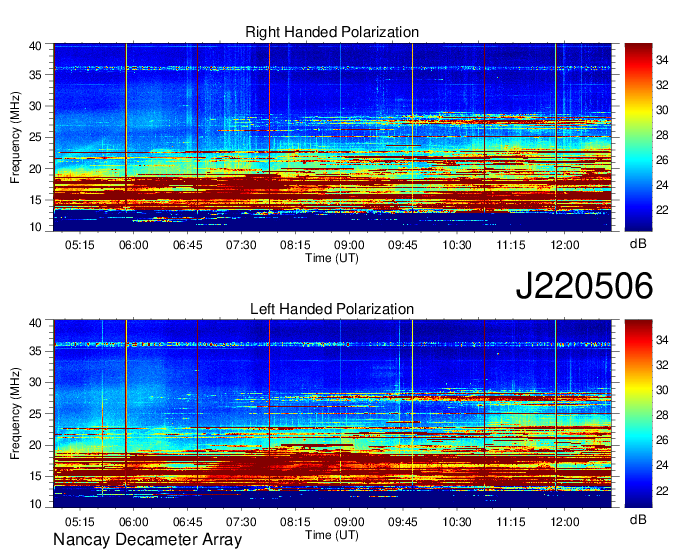Click the Left Handed plot's "Time (UT)" axis label
Screen dimensions: 680x552
[x=332, y=535]
